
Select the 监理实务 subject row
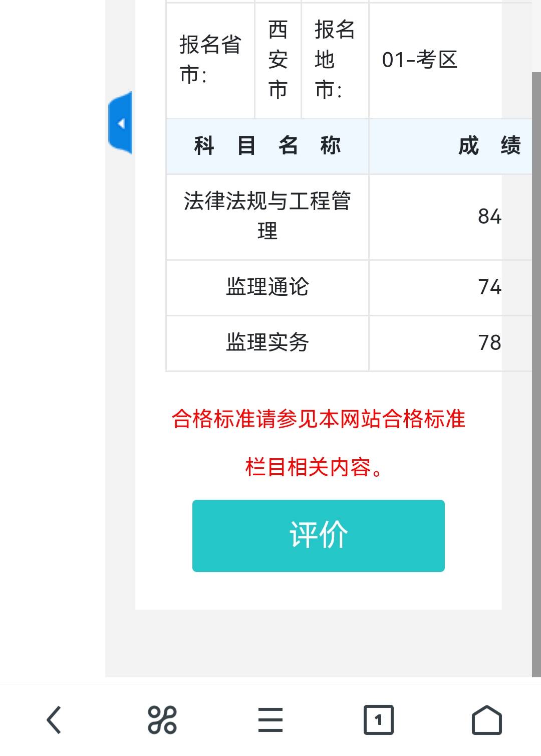(268, 343)
